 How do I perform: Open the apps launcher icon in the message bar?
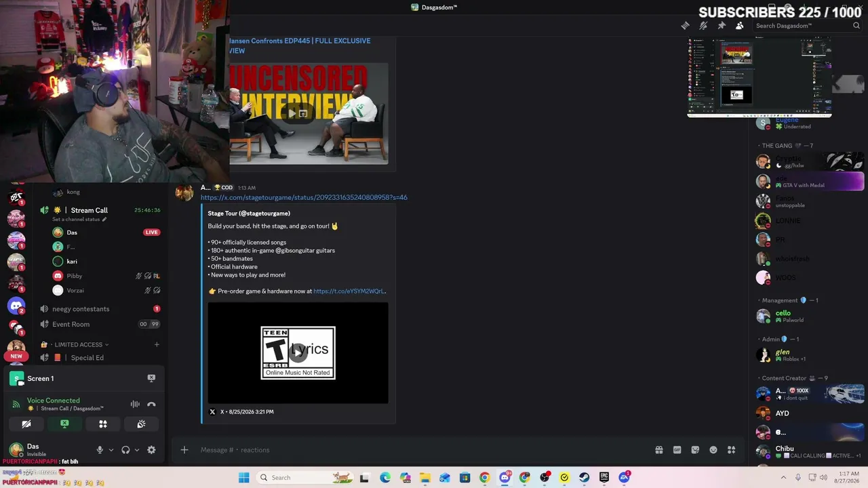732,450
